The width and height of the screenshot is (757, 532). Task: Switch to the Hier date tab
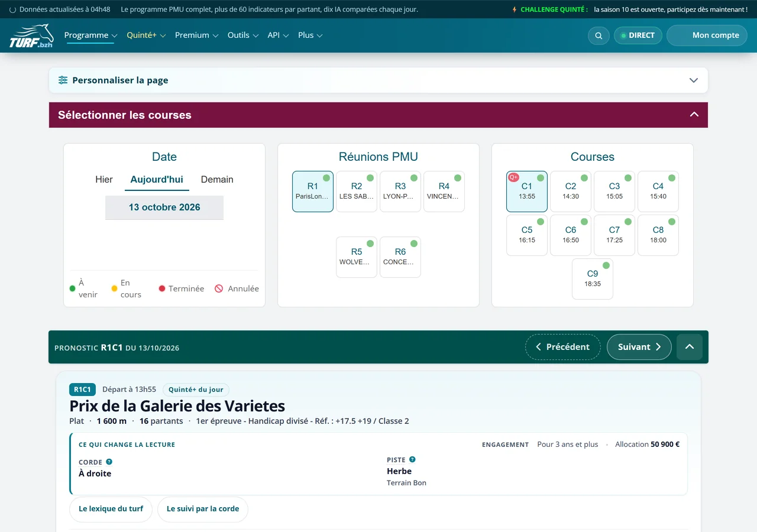point(104,179)
